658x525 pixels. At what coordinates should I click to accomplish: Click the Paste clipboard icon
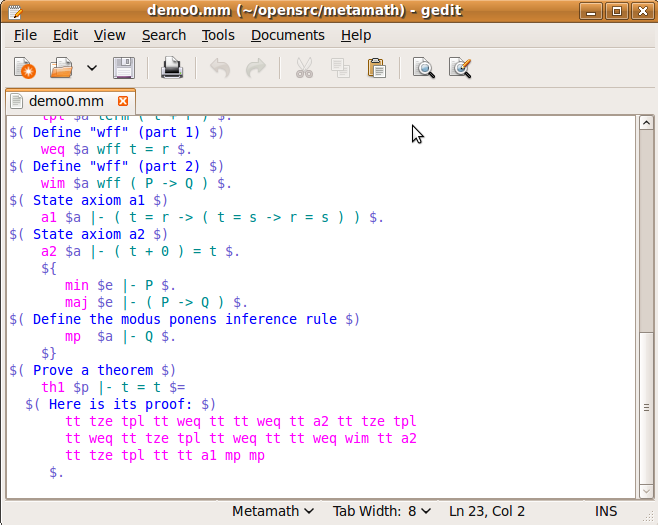(x=376, y=68)
